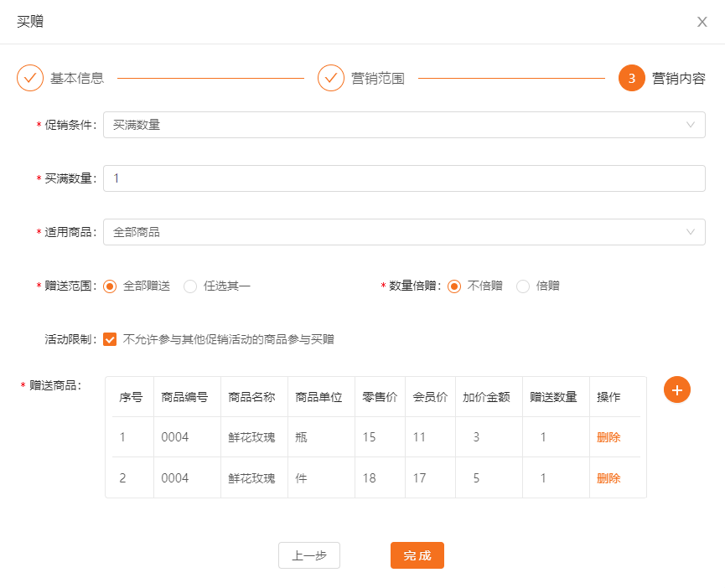The width and height of the screenshot is (725, 588).
Task: Select the 不倍赠 radio button
Action: pyautogui.click(x=453, y=286)
